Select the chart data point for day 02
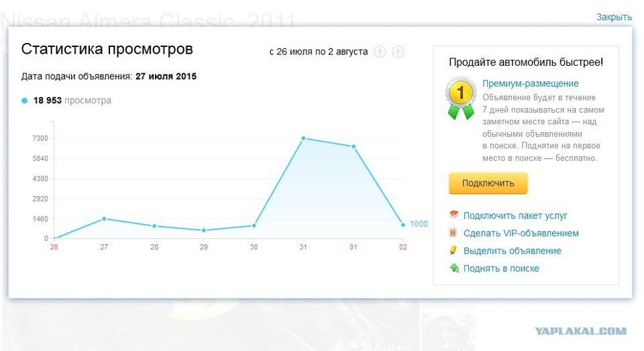 pos(403,225)
